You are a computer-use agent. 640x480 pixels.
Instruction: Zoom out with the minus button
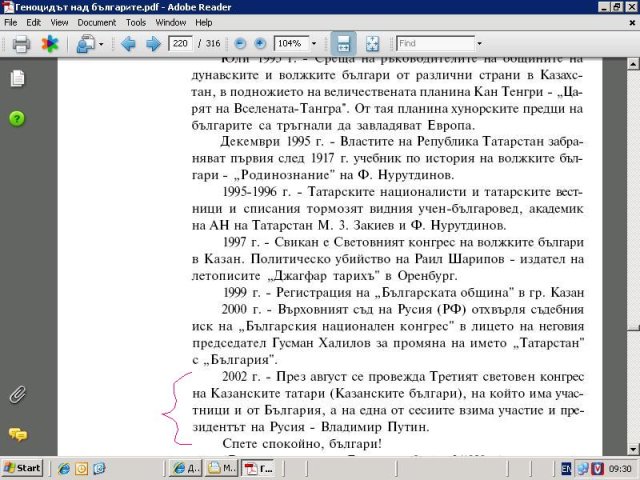[240, 44]
